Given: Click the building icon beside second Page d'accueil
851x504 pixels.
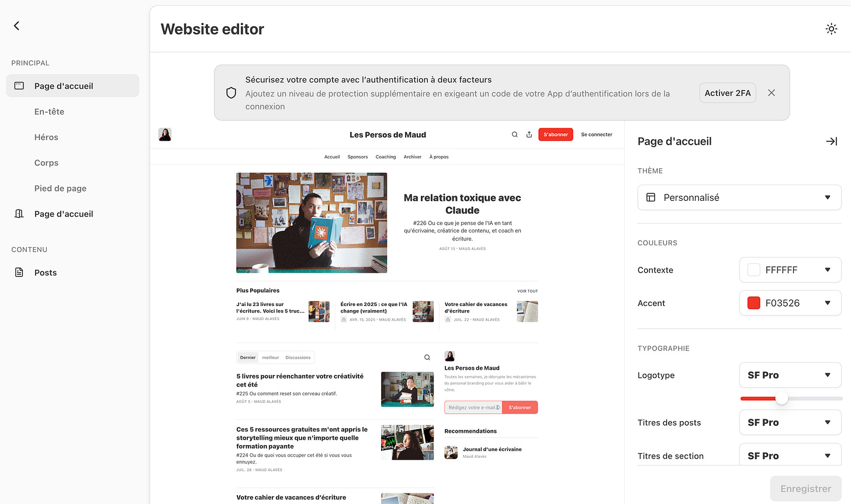Looking at the screenshot, I should click(19, 214).
